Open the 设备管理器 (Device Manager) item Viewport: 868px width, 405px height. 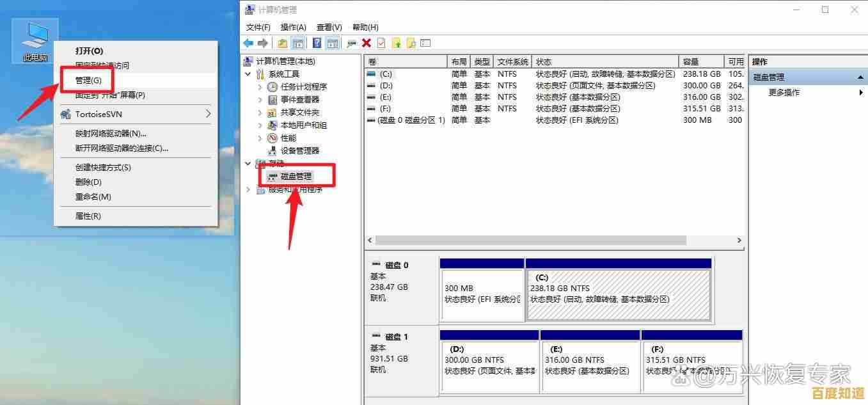300,150
